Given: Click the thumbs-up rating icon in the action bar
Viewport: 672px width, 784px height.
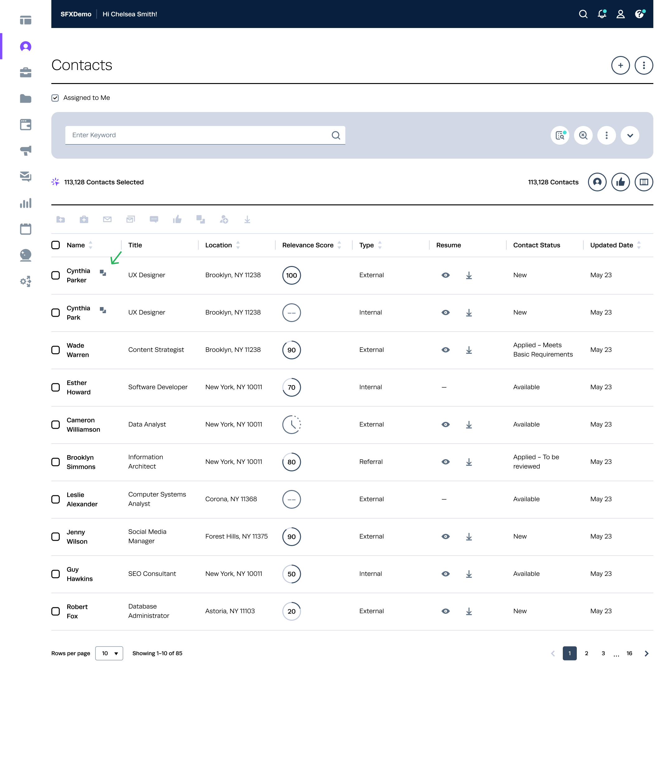Looking at the screenshot, I should [177, 219].
